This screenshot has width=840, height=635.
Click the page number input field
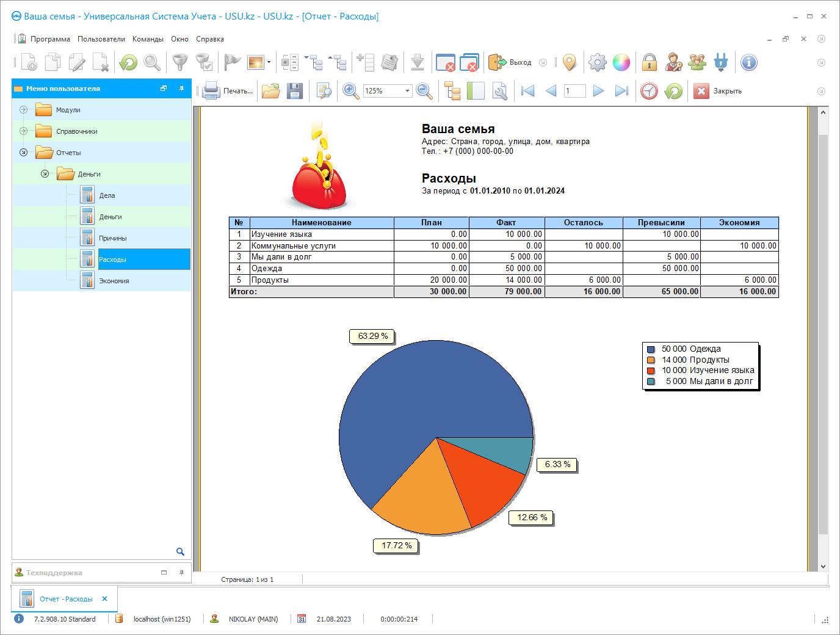click(574, 91)
